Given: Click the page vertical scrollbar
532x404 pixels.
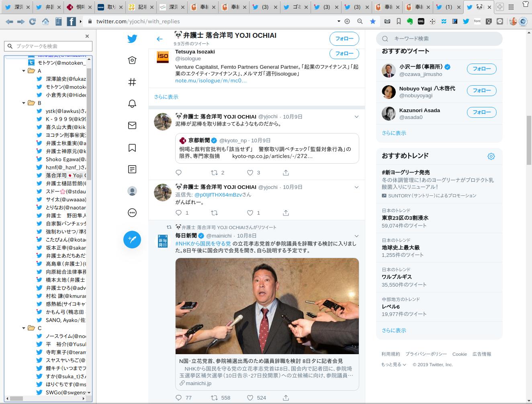Looking at the screenshot, I should pos(528,141).
